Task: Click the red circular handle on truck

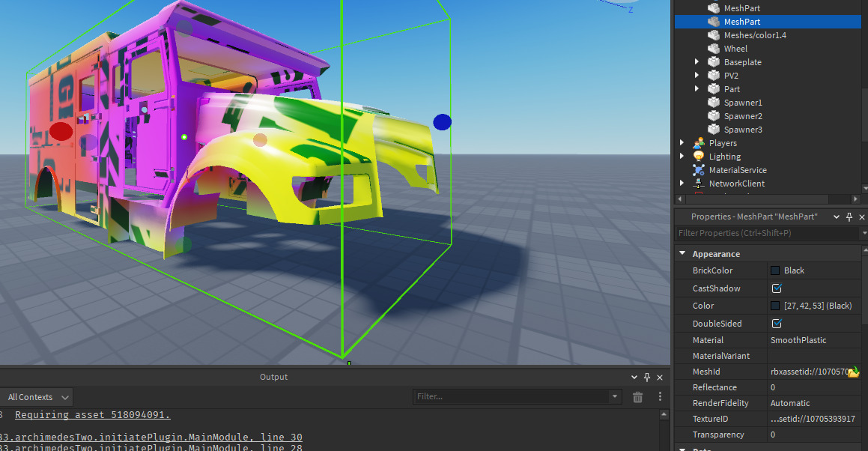Action: point(61,131)
